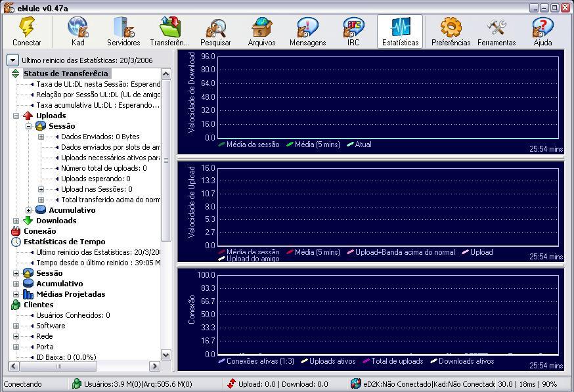Click the Conexão plug icon
The image size is (574, 392).
click(16, 231)
